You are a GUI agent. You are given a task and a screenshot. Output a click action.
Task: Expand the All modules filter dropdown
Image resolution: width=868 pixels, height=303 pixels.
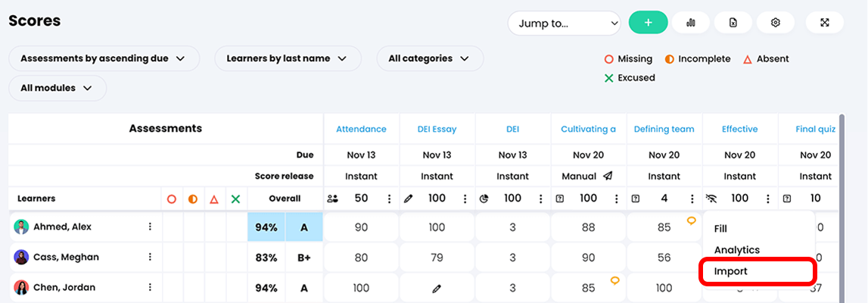click(x=58, y=88)
